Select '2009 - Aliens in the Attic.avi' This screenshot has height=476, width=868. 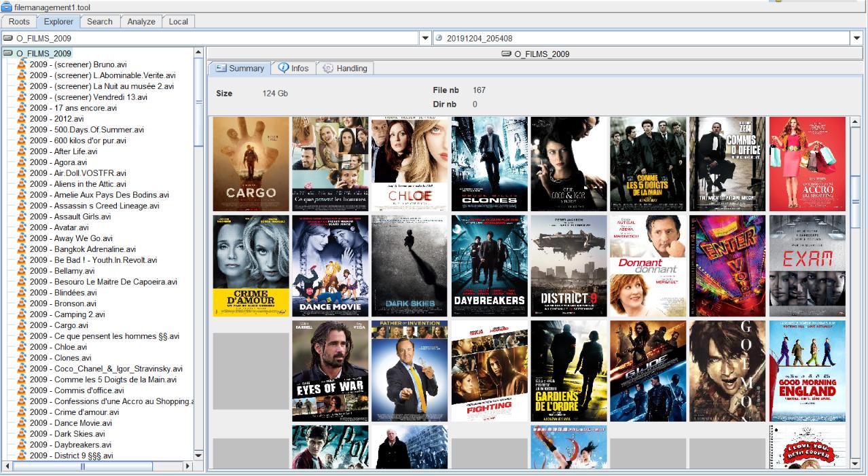[78, 184]
